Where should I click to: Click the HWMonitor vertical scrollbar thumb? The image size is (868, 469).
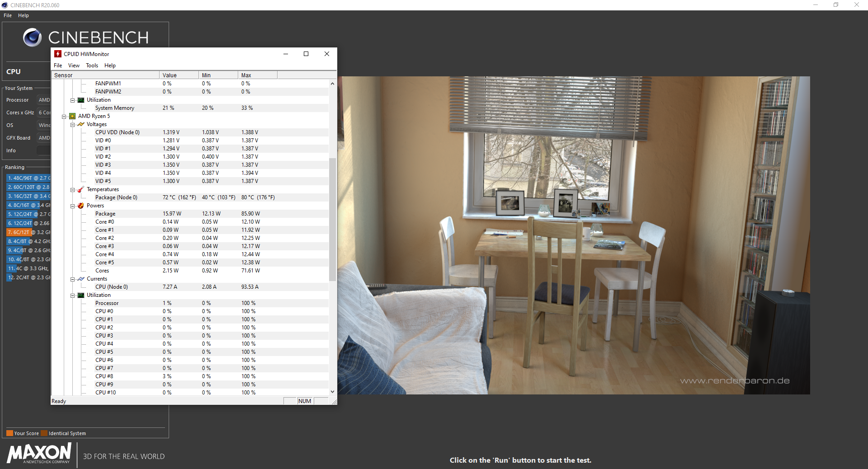(332, 219)
